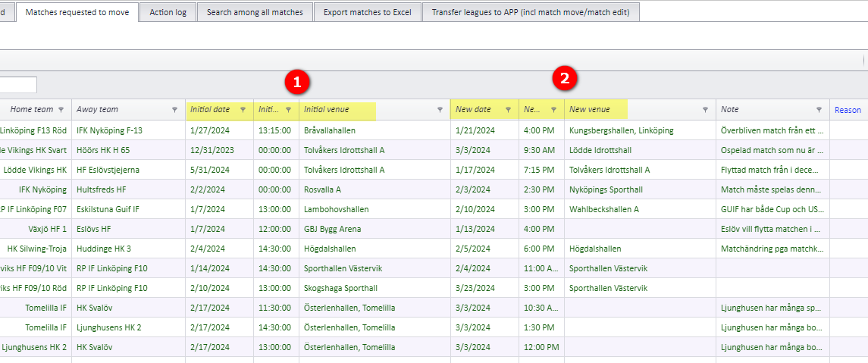Filter the Initial date column
This screenshot has height=363, width=868.
click(243, 110)
